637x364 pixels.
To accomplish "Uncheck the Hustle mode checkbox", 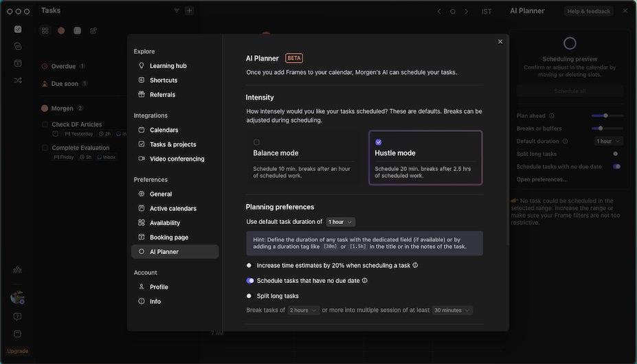I will pyautogui.click(x=379, y=142).
